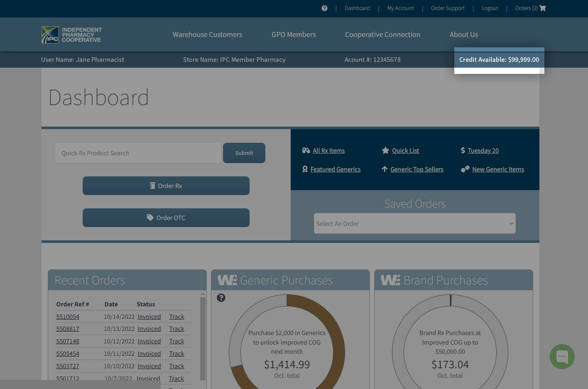Click the Credit Available $99,999.00 box
Screen dimensions: 588x389
pos(499,60)
